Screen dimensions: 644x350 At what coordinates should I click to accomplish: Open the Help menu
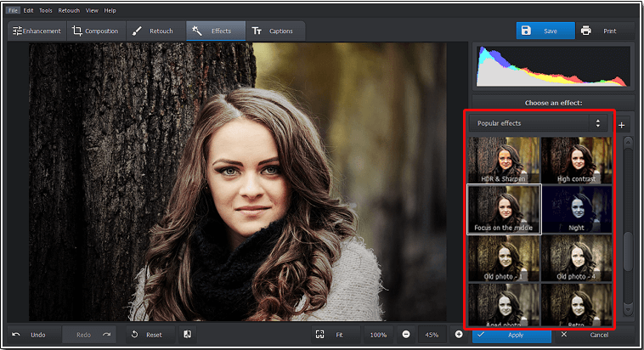[110, 10]
